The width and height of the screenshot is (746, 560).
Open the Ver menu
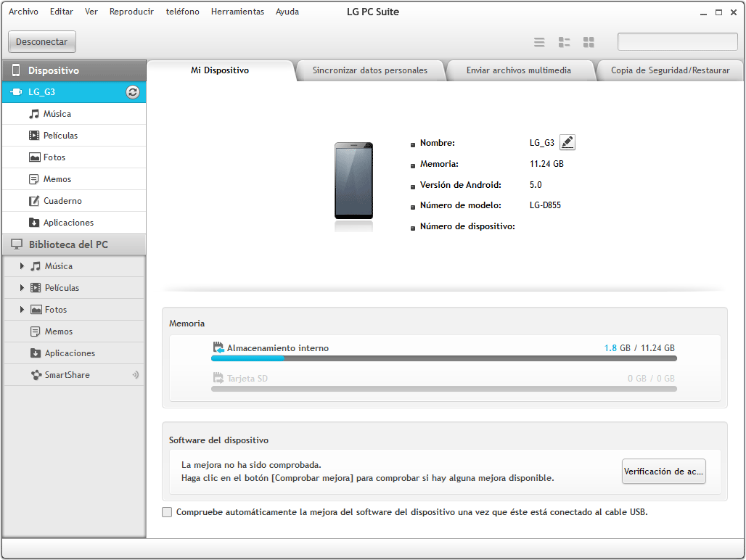coord(91,12)
